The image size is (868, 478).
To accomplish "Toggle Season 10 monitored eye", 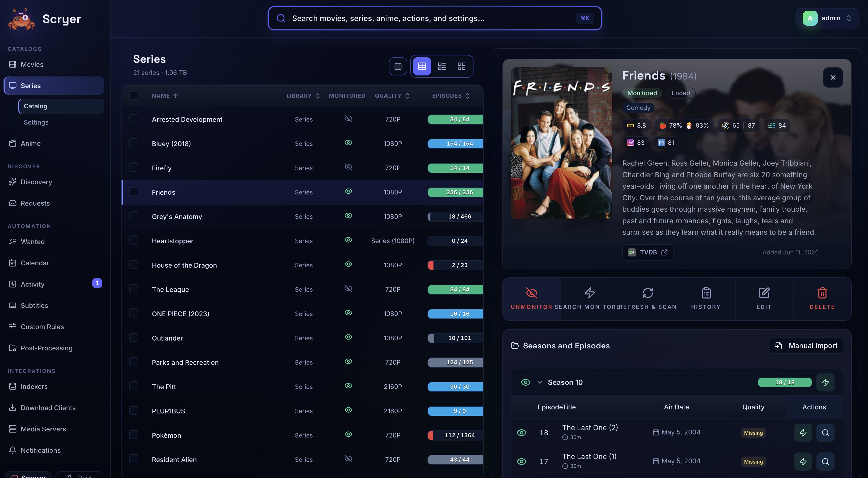I will pos(525,382).
